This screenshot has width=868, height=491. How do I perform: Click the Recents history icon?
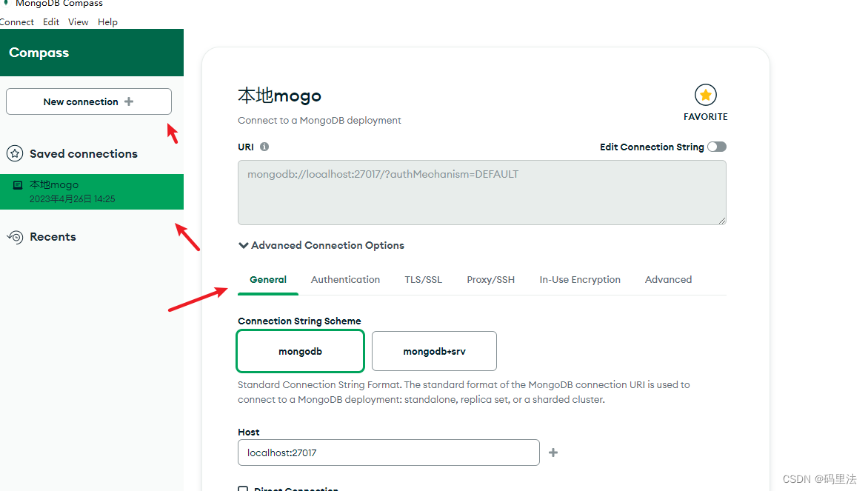[15, 237]
